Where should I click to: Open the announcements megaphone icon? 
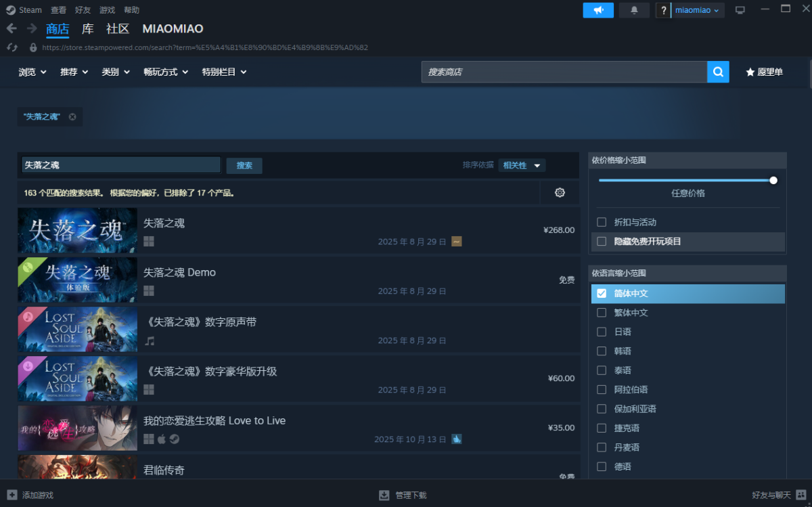pos(598,10)
